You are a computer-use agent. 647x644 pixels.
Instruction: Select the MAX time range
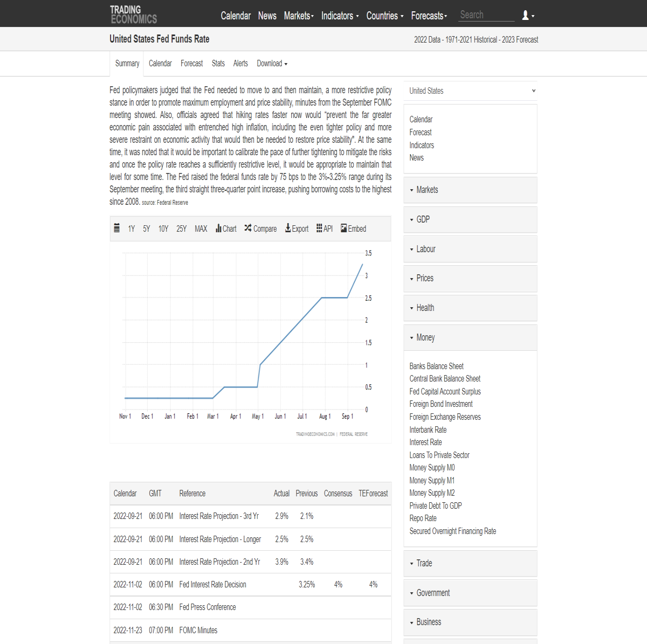(201, 229)
